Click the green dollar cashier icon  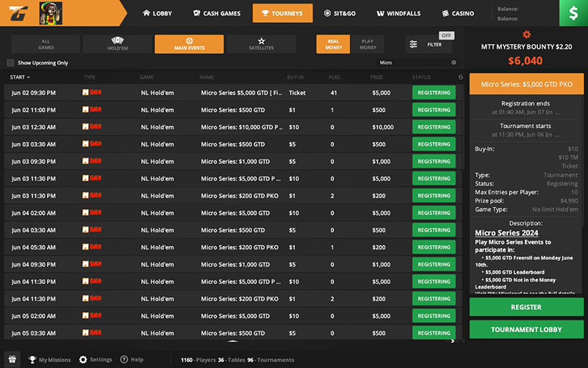point(573,13)
